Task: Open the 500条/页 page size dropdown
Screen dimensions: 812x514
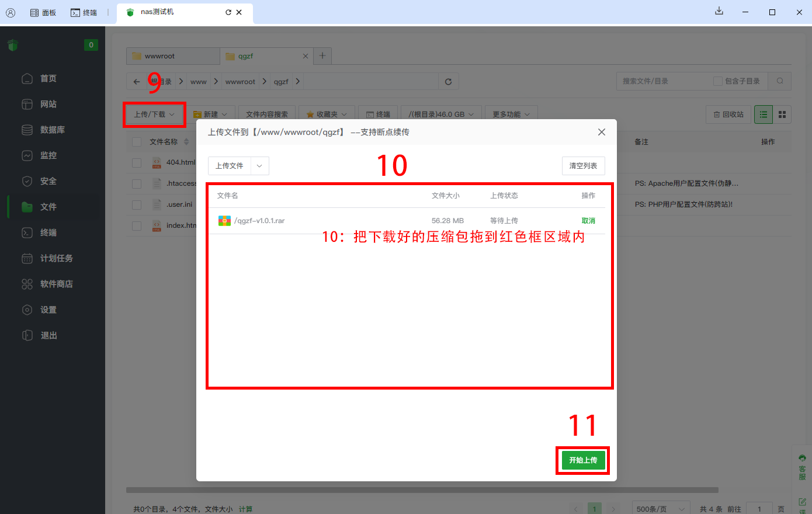Action: (661, 509)
